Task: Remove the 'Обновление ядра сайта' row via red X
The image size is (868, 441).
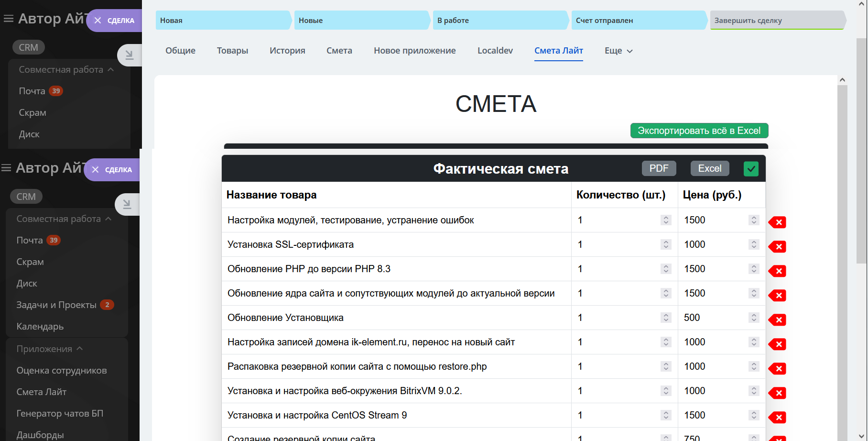Action: [778, 295]
